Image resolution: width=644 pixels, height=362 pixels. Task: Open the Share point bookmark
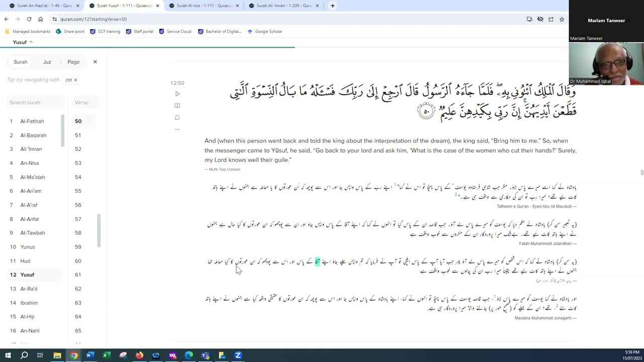(x=70, y=31)
